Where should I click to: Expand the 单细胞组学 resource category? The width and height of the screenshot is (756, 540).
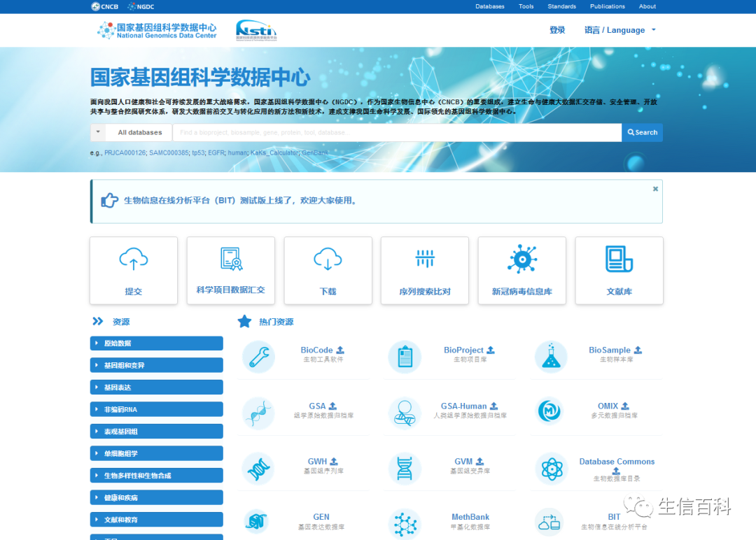[x=157, y=453]
